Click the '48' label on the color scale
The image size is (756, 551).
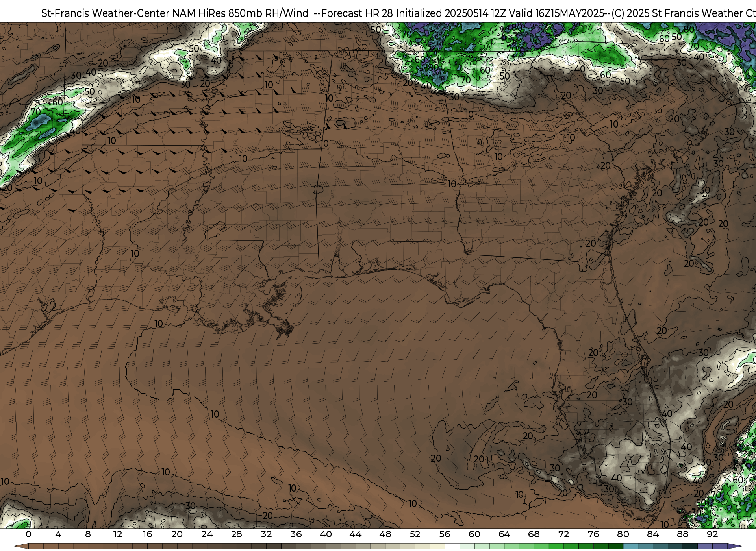[385, 534]
